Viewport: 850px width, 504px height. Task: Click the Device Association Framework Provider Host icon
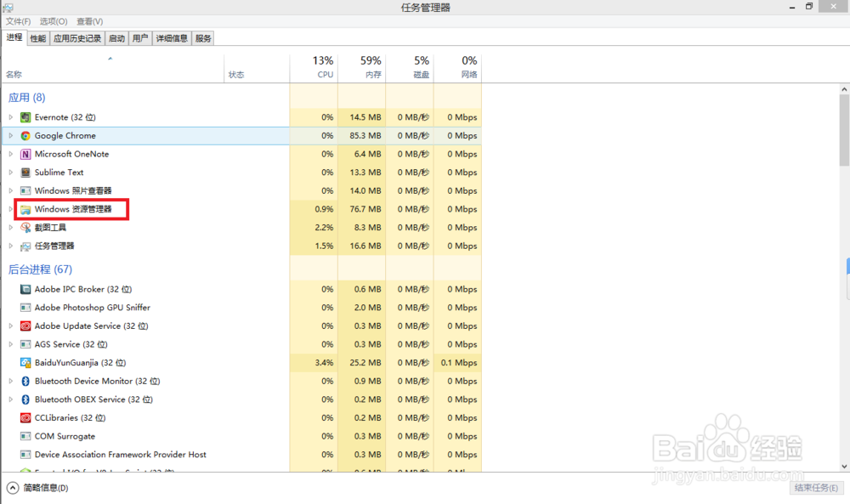(x=25, y=455)
